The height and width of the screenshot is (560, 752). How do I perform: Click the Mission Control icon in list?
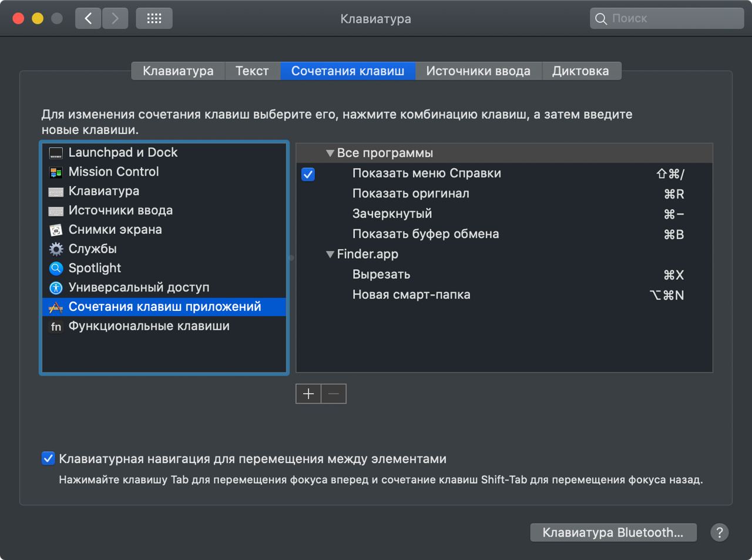pyautogui.click(x=56, y=173)
